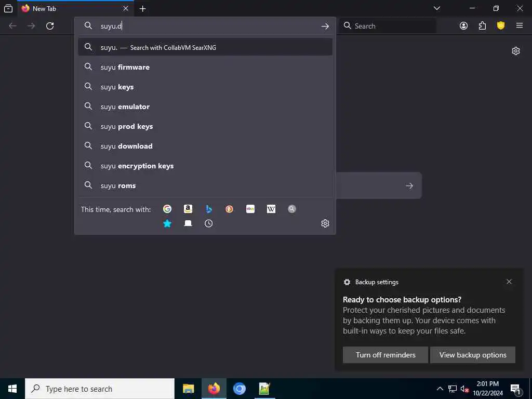Go forward one page

tap(31, 26)
